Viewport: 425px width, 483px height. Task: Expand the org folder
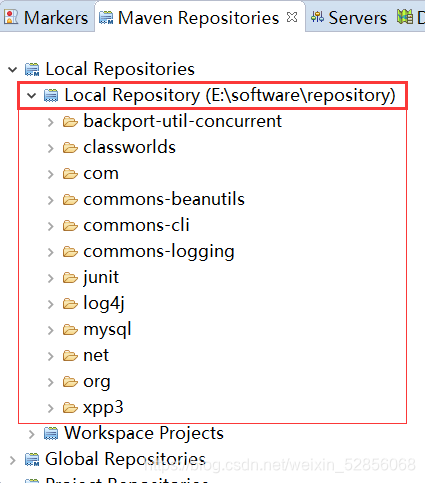coord(51,382)
